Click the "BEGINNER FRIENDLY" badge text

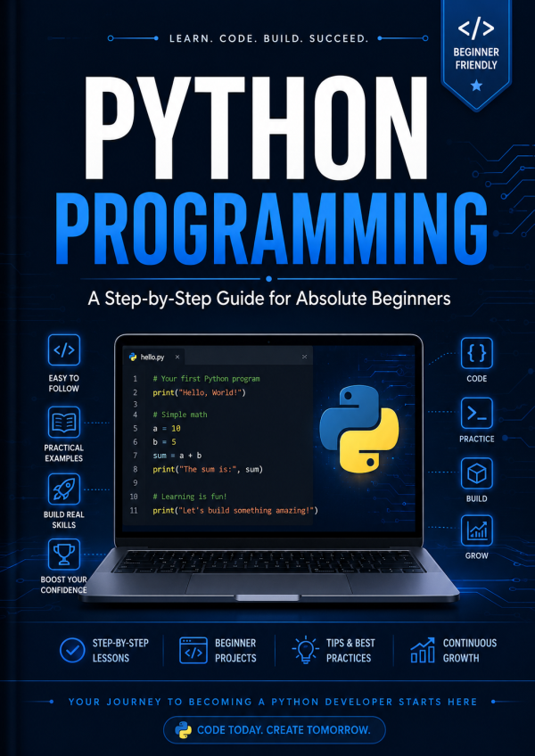[x=476, y=58]
